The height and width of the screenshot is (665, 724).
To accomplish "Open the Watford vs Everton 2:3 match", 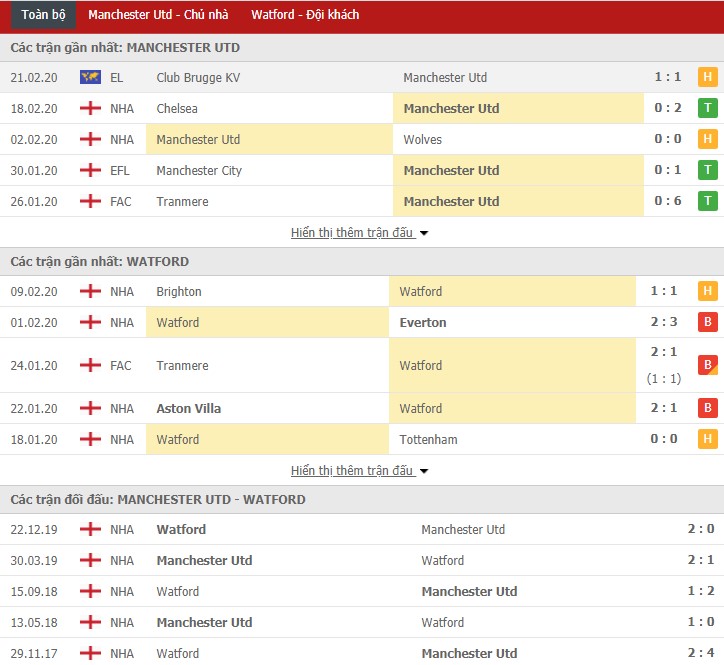I will (362, 322).
